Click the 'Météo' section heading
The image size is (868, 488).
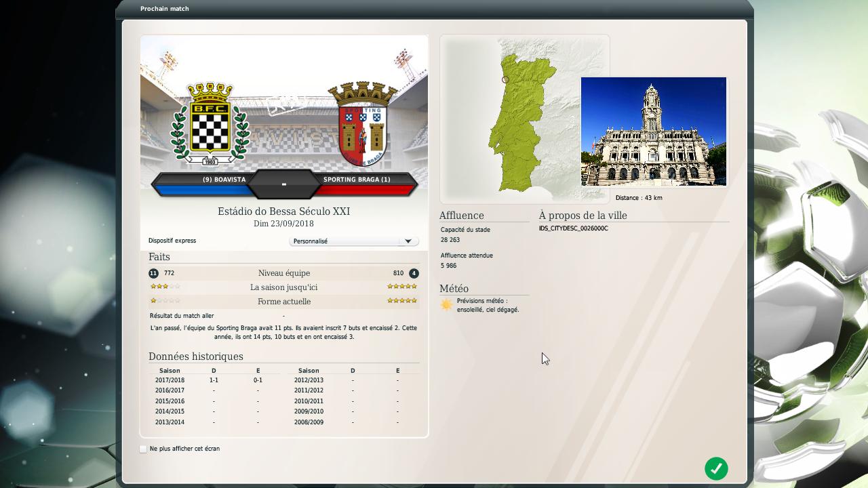454,289
